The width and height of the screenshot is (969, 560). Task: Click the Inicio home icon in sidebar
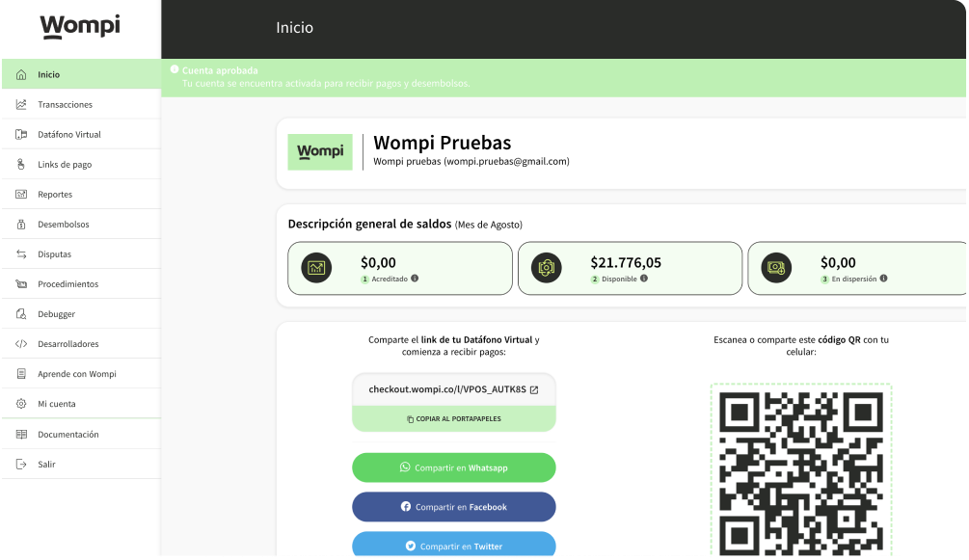[x=21, y=74]
